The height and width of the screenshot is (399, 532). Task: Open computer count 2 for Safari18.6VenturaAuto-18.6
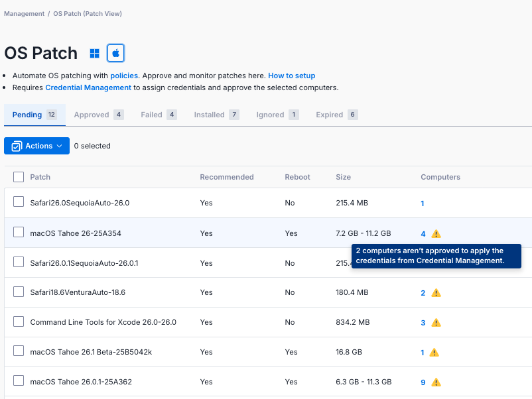[423, 293]
